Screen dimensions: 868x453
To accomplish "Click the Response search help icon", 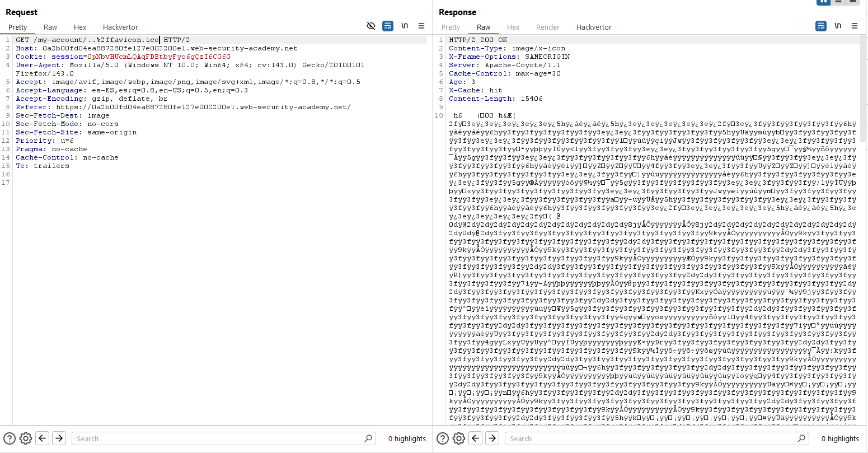I will [443, 438].
